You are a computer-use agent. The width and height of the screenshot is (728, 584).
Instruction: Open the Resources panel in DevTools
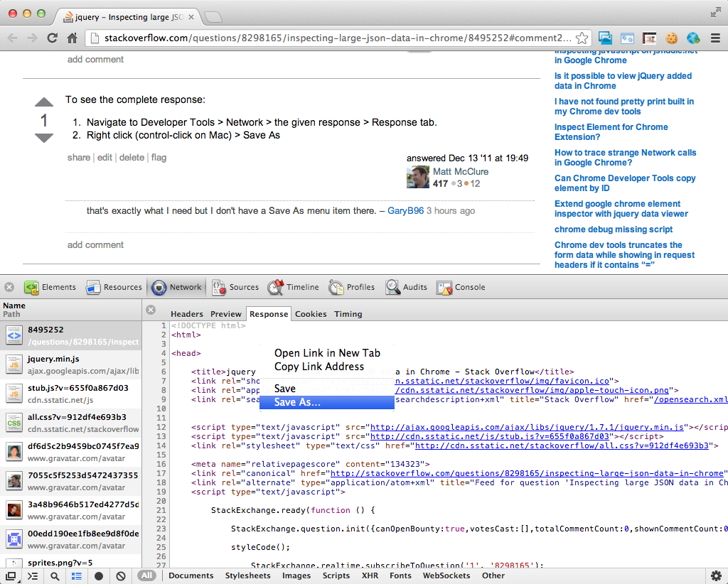point(114,287)
